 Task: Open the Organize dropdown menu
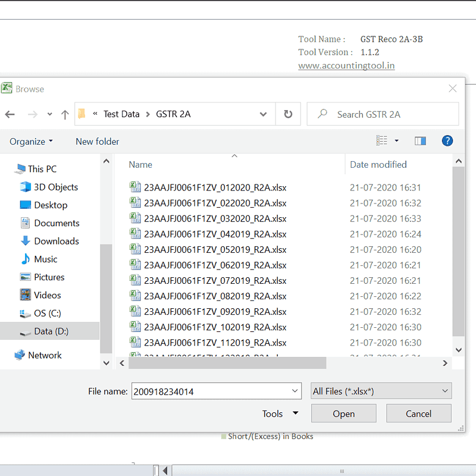point(31,142)
